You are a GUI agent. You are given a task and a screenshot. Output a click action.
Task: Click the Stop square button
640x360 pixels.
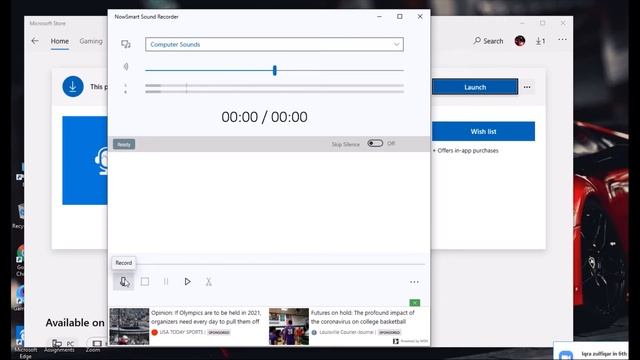pyautogui.click(x=145, y=282)
